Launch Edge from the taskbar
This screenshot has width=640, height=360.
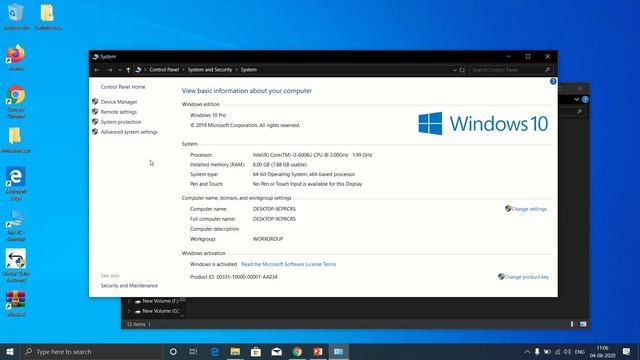click(215, 351)
